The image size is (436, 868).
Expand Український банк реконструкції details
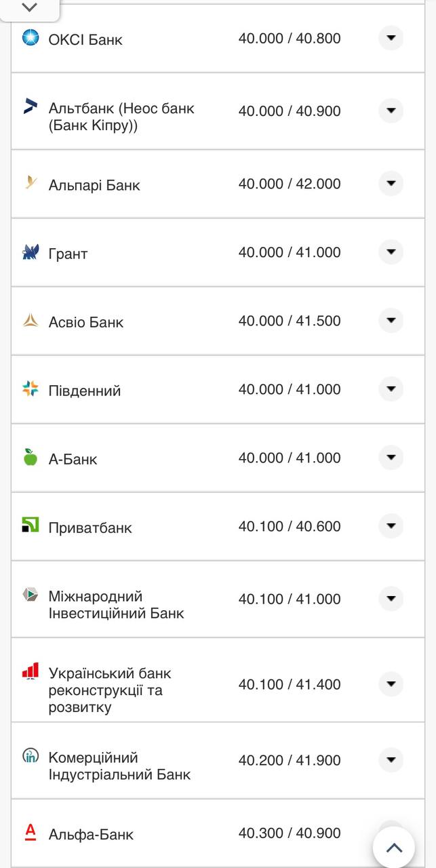pyautogui.click(x=391, y=684)
